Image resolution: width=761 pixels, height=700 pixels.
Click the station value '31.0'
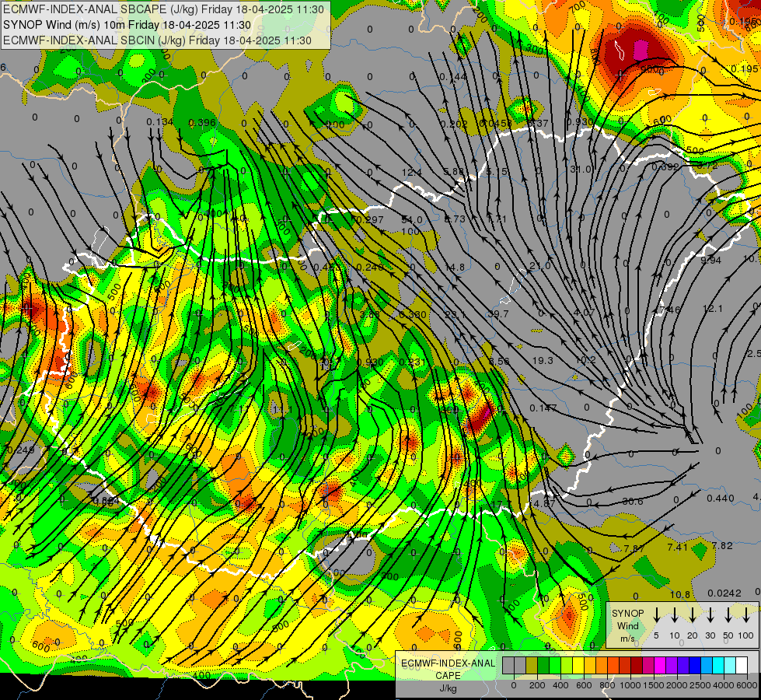(581, 169)
